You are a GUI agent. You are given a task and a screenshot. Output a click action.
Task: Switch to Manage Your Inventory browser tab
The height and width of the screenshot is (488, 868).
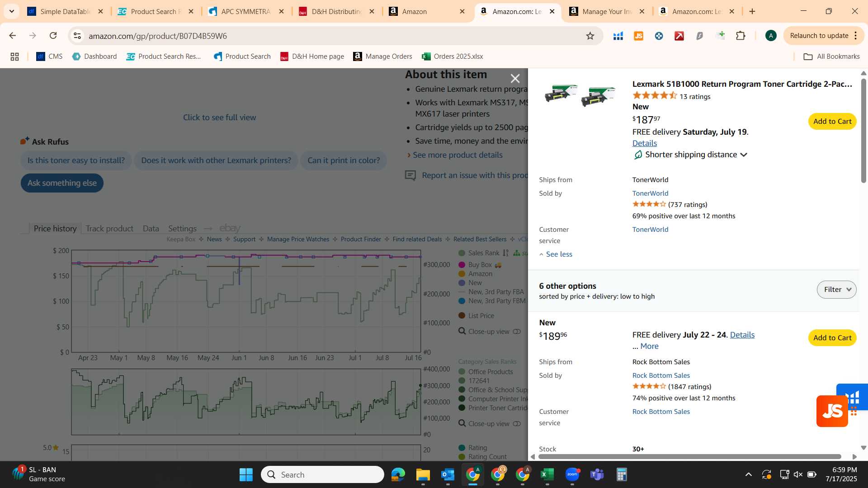pyautogui.click(x=607, y=11)
